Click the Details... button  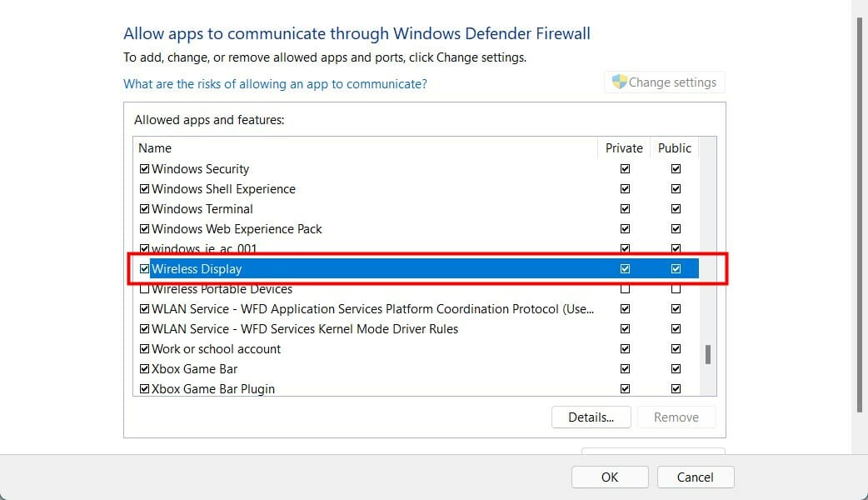pos(591,417)
